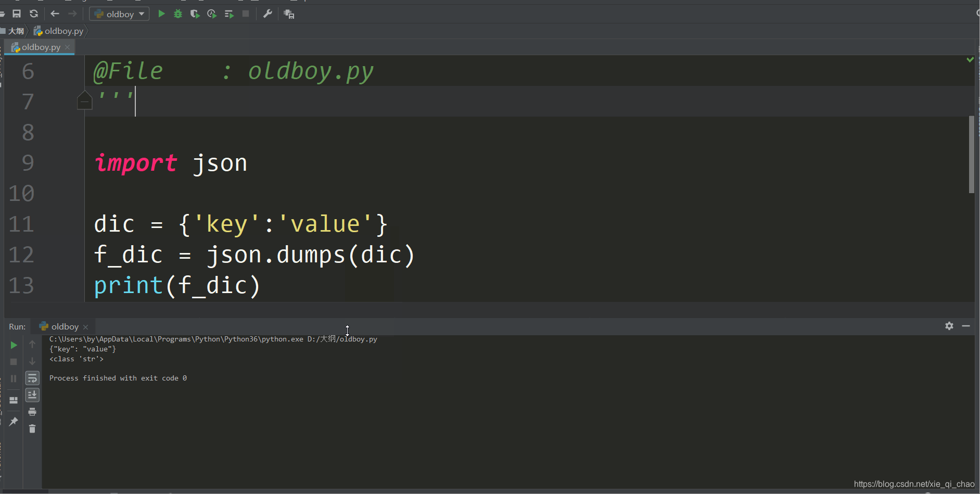Rerun oldboy from Run panel play icon
Viewport: 980px width, 494px height.
(14, 345)
